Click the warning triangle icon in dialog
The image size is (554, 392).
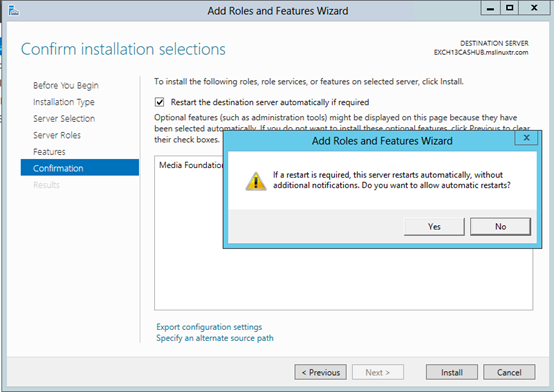[256, 181]
